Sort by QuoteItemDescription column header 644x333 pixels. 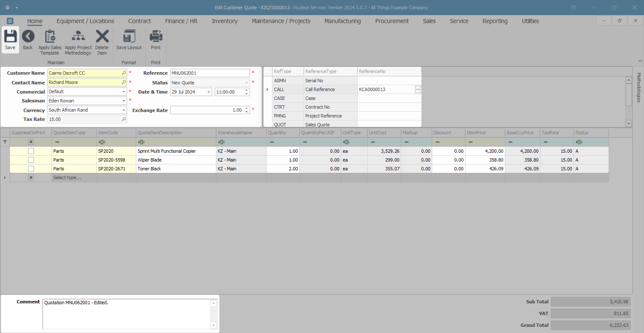click(x=176, y=133)
